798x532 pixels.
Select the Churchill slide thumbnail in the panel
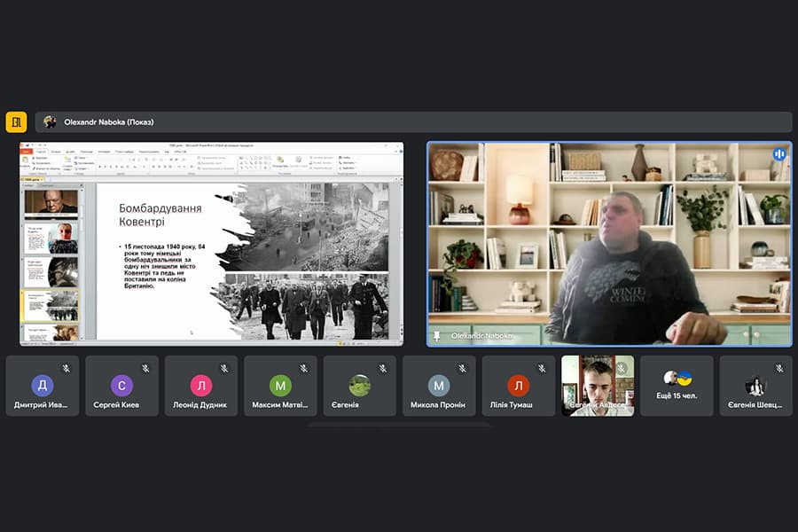tap(51, 203)
